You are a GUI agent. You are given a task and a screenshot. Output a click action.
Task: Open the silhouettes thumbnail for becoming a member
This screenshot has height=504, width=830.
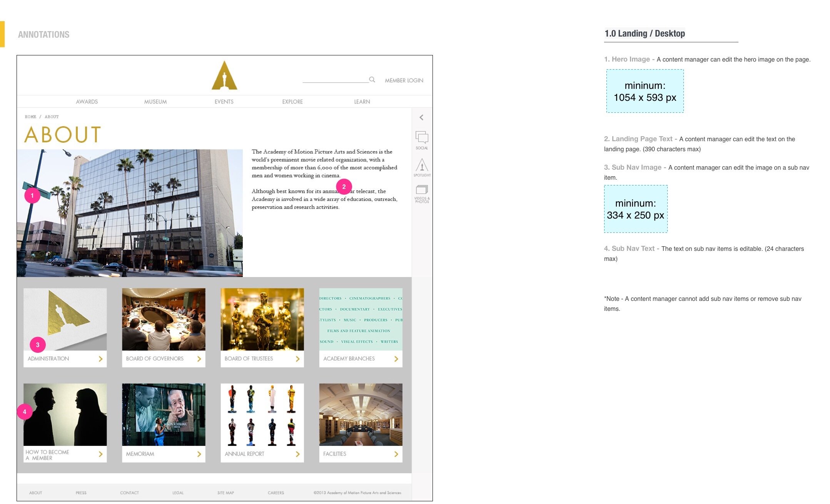(65, 415)
